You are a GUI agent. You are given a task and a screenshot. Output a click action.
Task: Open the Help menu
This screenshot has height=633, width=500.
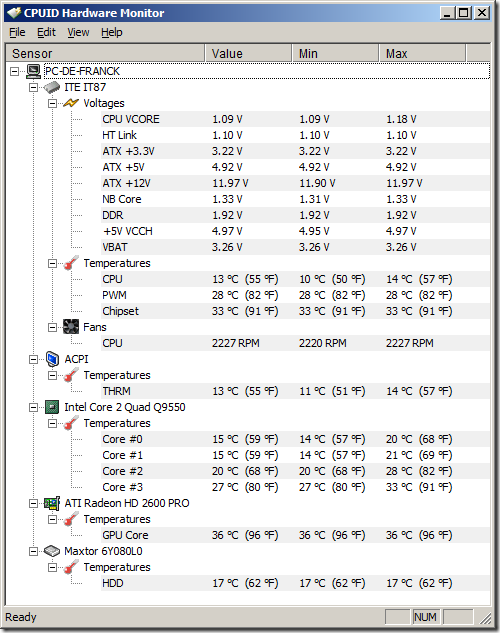(x=112, y=32)
